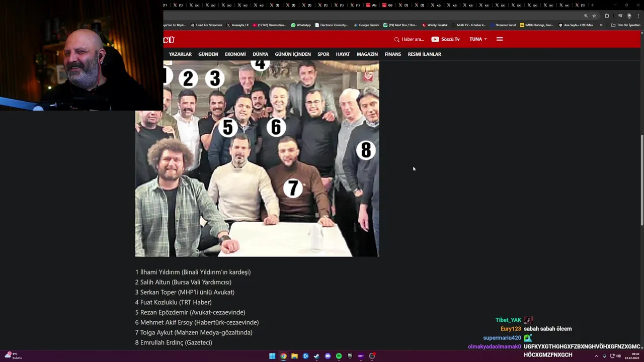Open Discord from the taskbar
The width and height of the screenshot is (644, 362).
(x=328, y=356)
